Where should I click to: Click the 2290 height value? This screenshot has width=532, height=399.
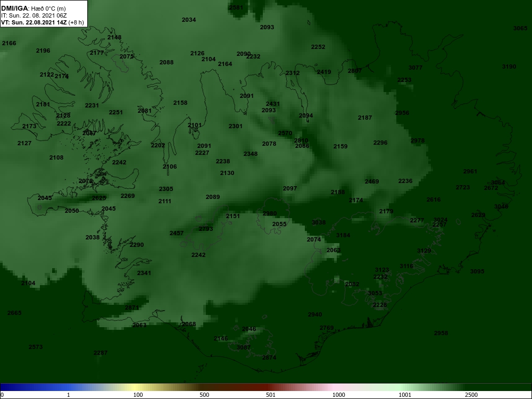pos(137,245)
